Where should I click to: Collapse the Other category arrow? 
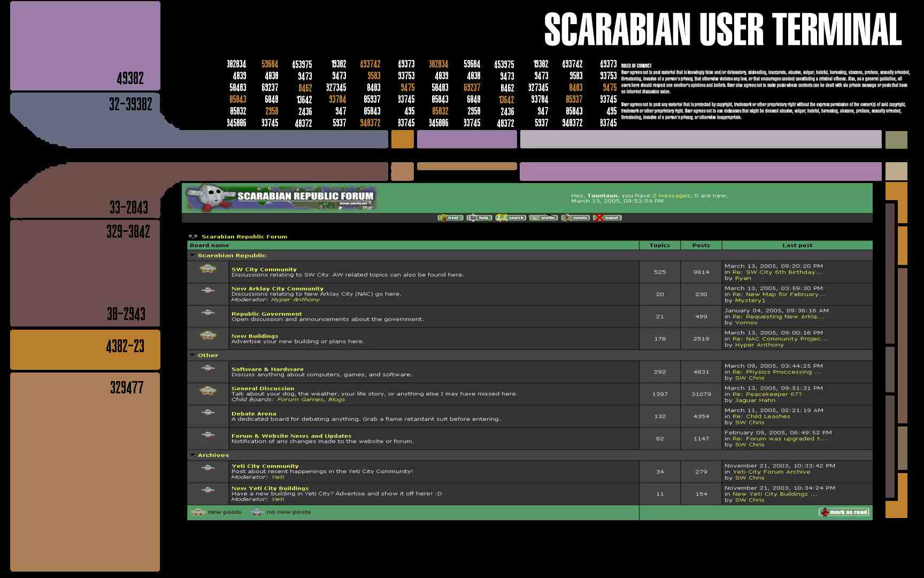tap(192, 355)
